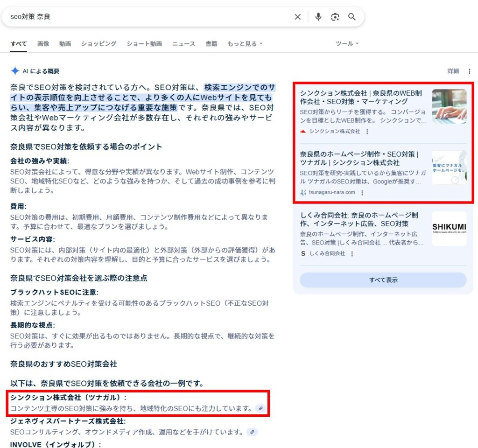Image resolution: width=478 pixels, height=448 pixels.
Task: Expand the もっと見る dropdown
Action: point(245,44)
